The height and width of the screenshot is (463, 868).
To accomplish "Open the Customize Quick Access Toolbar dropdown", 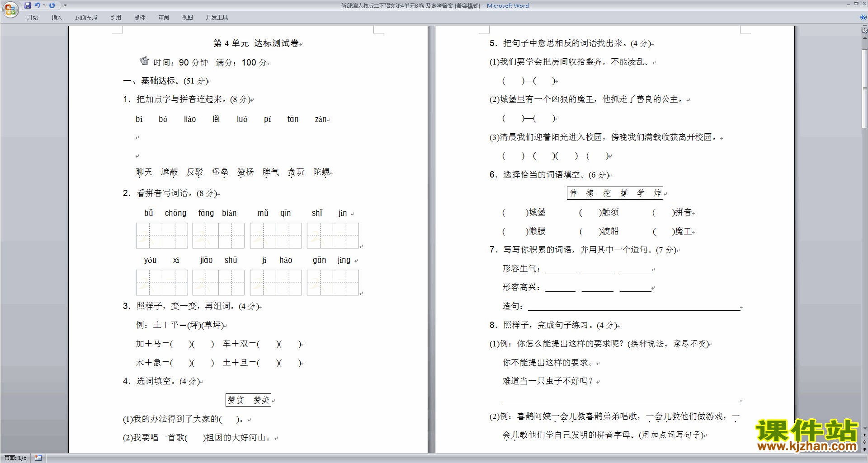I will coord(65,5).
